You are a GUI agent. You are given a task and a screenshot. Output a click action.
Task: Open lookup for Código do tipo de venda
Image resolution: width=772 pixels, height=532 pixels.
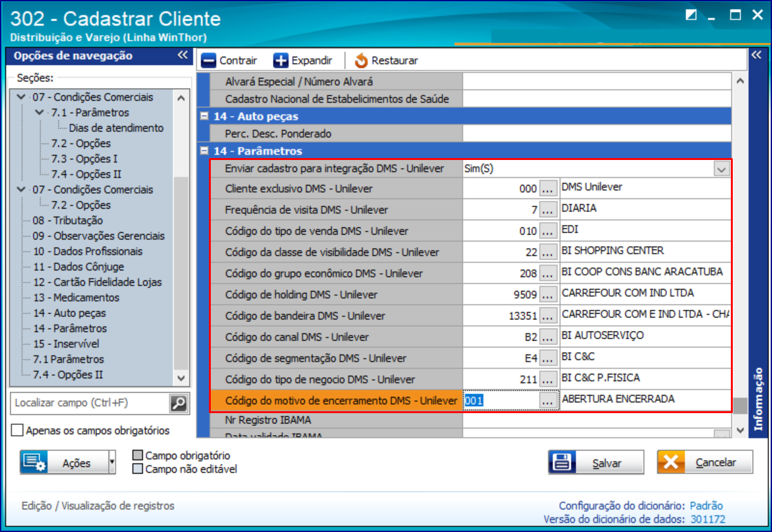click(x=548, y=231)
